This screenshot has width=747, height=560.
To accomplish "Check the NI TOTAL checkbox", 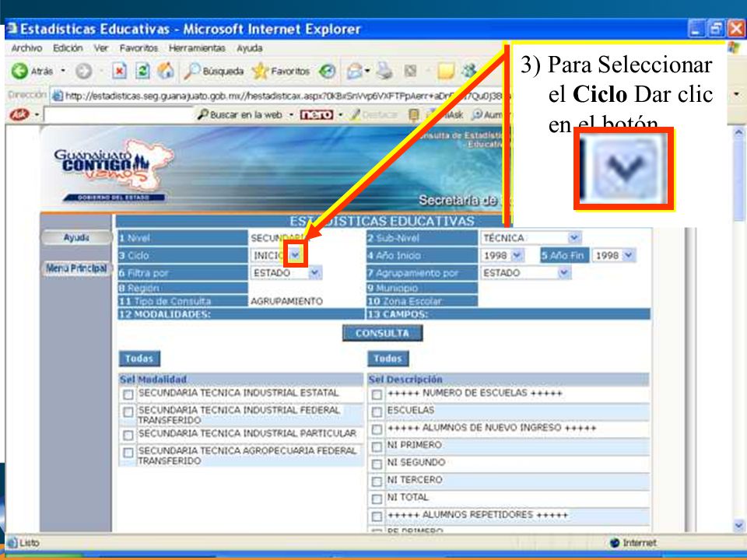I will point(377,499).
